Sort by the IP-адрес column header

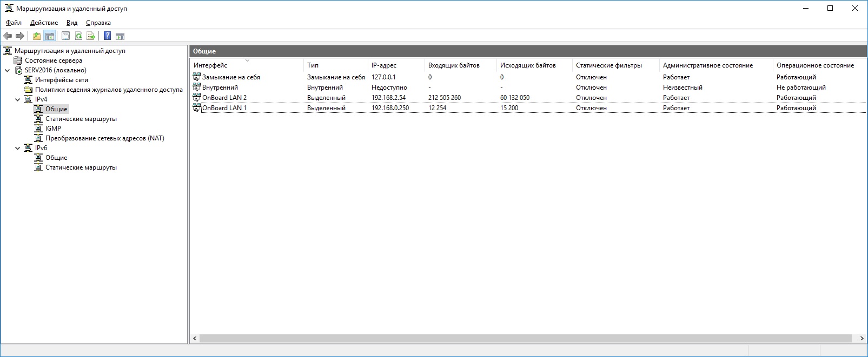tap(396, 65)
